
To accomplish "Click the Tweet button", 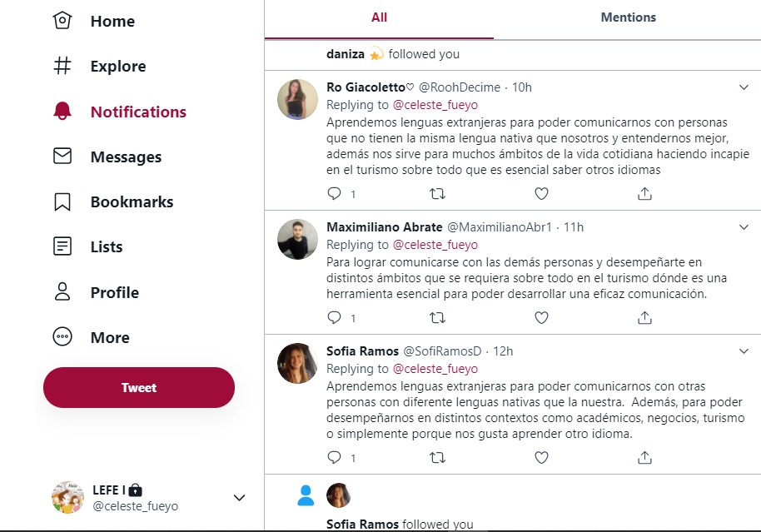I will [x=139, y=388].
